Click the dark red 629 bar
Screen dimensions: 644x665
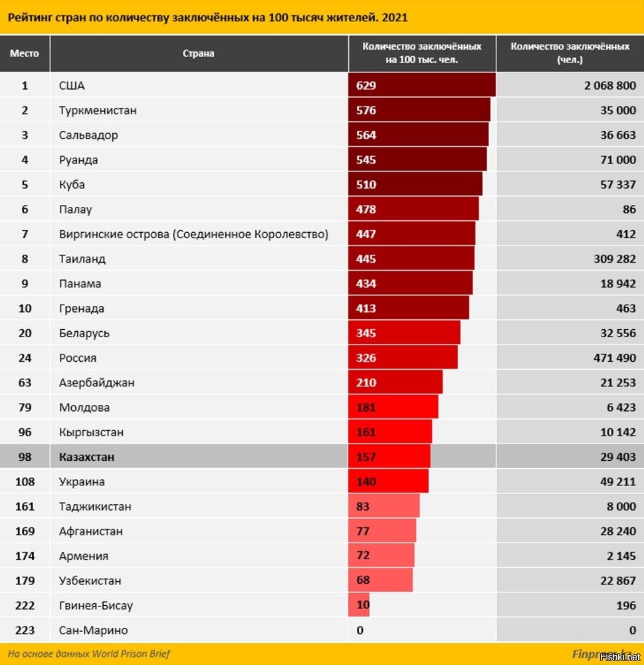tap(422, 85)
